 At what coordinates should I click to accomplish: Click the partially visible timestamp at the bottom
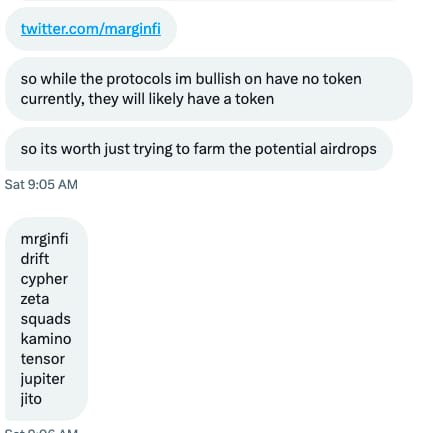point(41,430)
